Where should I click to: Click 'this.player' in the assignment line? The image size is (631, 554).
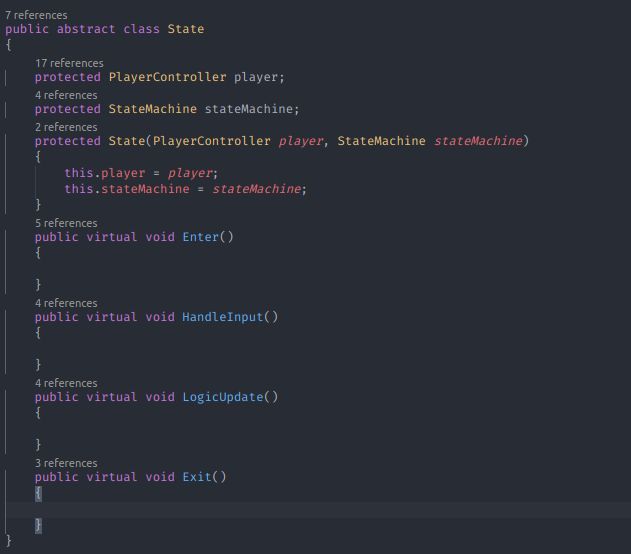tap(105, 173)
